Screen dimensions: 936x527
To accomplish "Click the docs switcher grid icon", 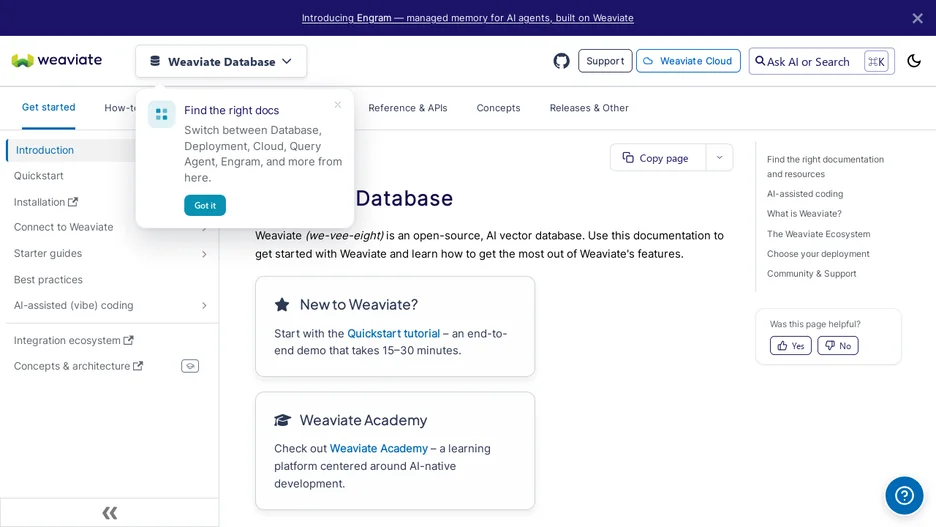I will (x=161, y=114).
